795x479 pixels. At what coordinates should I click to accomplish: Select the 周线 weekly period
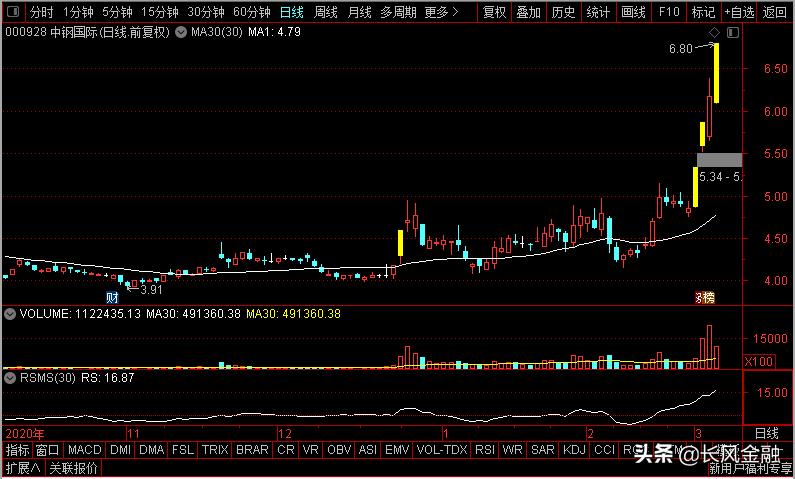tap(326, 12)
